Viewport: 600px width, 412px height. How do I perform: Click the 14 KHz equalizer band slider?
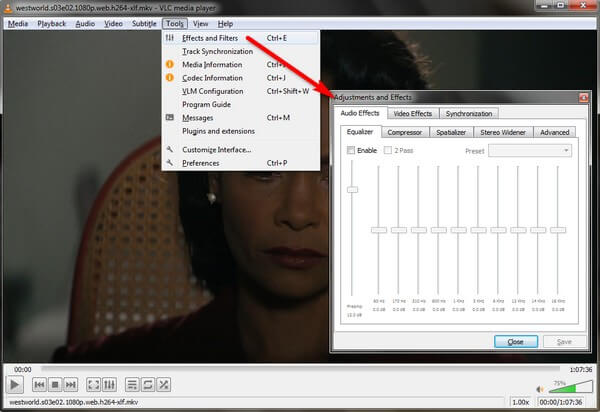pyautogui.click(x=538, y=230)
